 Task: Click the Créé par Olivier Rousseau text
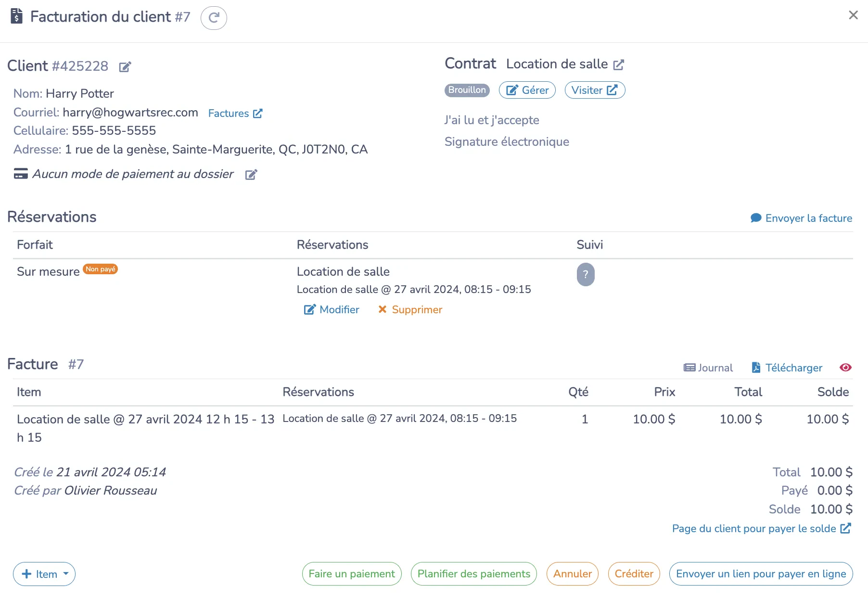coord(86,491)
